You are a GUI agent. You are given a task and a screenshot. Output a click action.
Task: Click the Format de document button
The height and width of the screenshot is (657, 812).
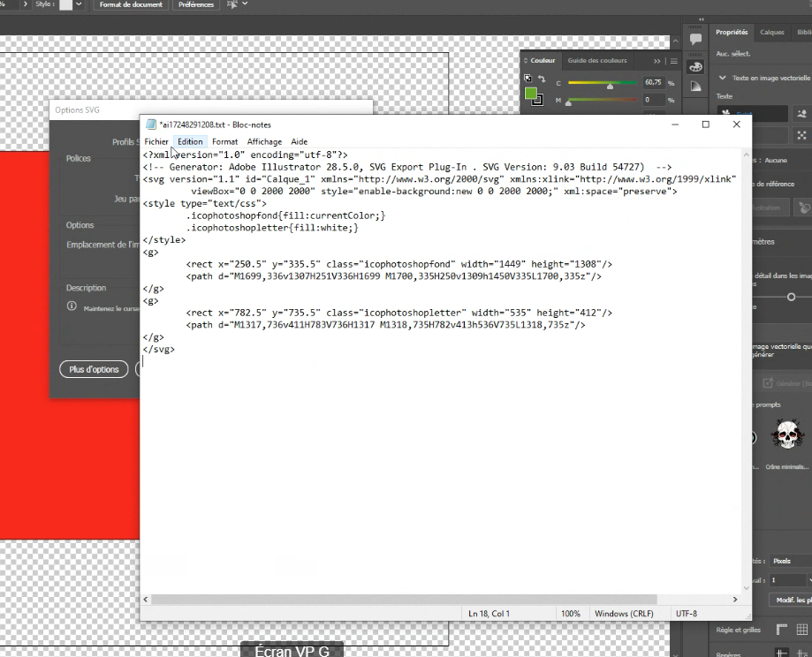(131, 4)
